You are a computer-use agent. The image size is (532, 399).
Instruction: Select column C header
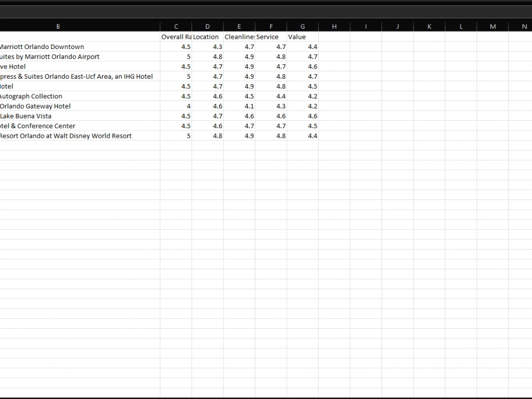click(x=176, y=27)
